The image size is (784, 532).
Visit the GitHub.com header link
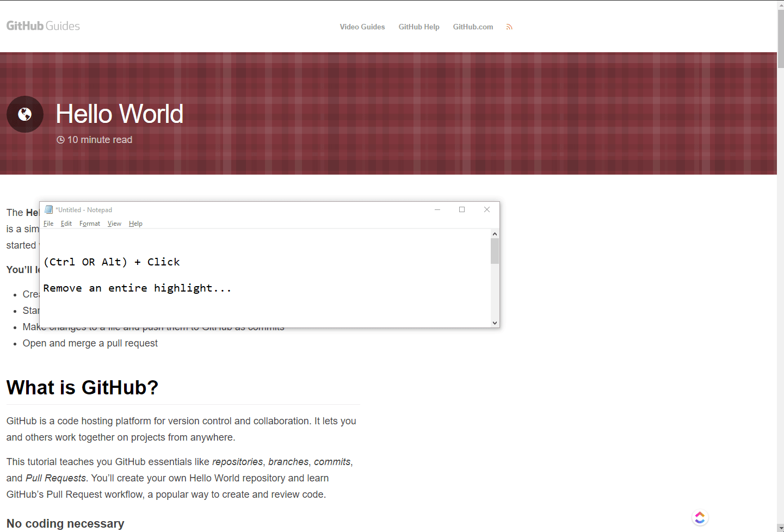click(x=473, y=27)
